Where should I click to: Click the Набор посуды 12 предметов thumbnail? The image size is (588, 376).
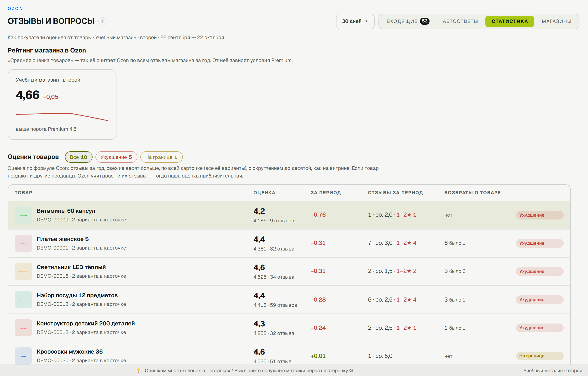point(23,300)
